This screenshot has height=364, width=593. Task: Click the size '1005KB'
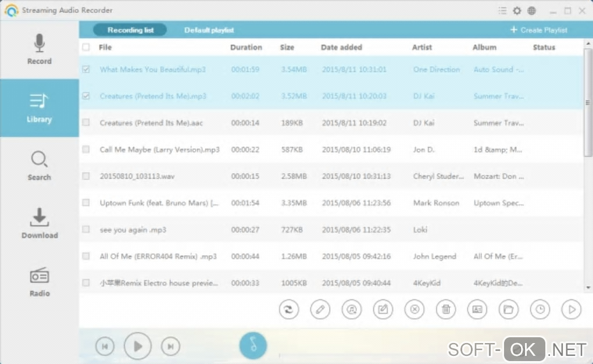click(294, 283)
